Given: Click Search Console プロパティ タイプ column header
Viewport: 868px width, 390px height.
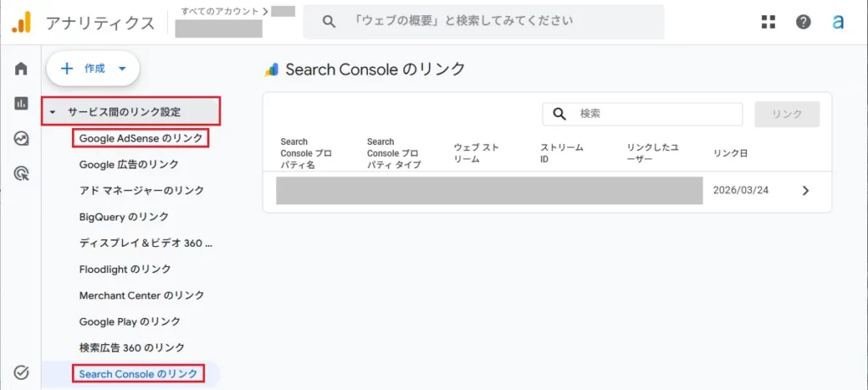Looking at the screenshot, I should pos(393,153).
